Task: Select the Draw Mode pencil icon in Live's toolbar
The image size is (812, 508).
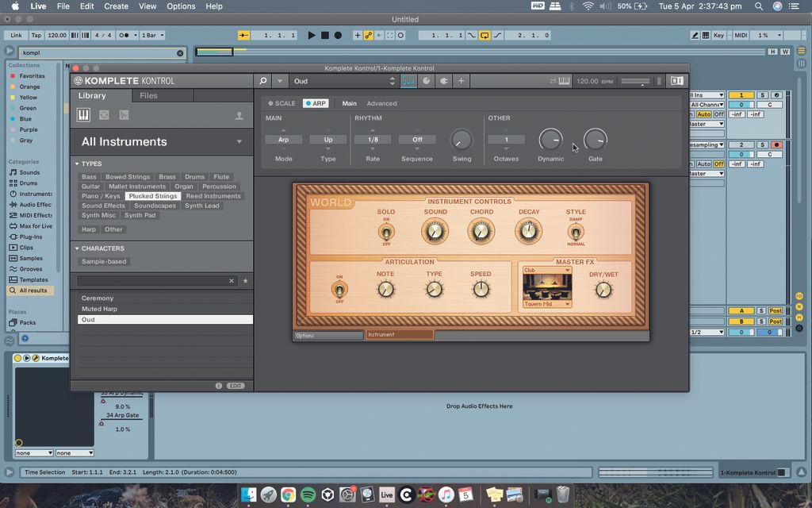Action: tap(695, 35)
